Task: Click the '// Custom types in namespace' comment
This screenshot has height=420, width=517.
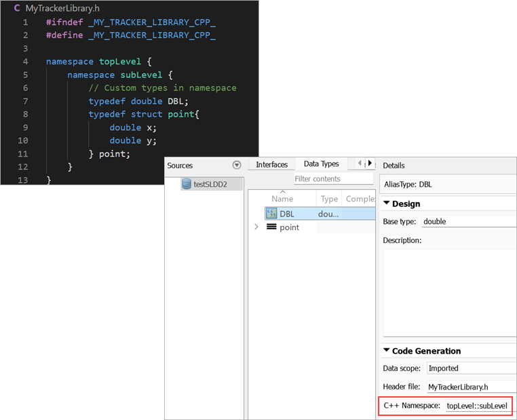Action: coord(162,88)
